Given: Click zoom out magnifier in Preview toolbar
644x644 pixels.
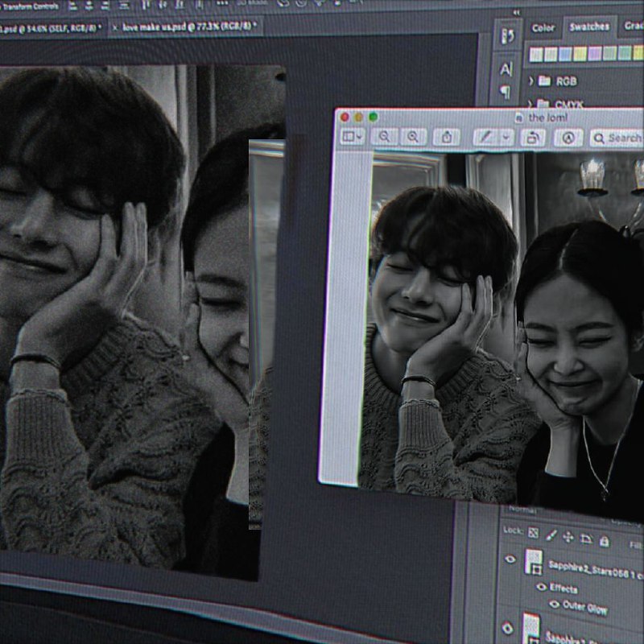Looking at the screenshot, I should pyautogui.click(x=385, y=136).
